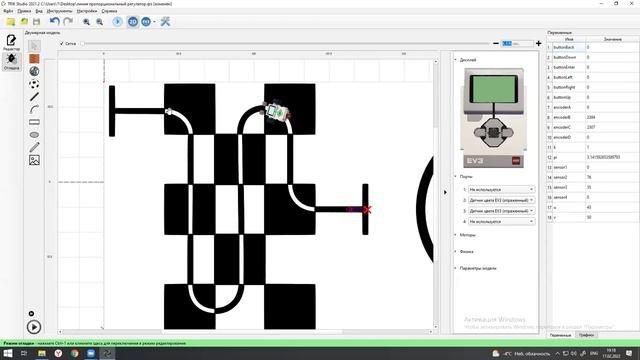Click the save floppy-disk icon
The width and height of the screenshot is (640, 360).
pos(37,22)
